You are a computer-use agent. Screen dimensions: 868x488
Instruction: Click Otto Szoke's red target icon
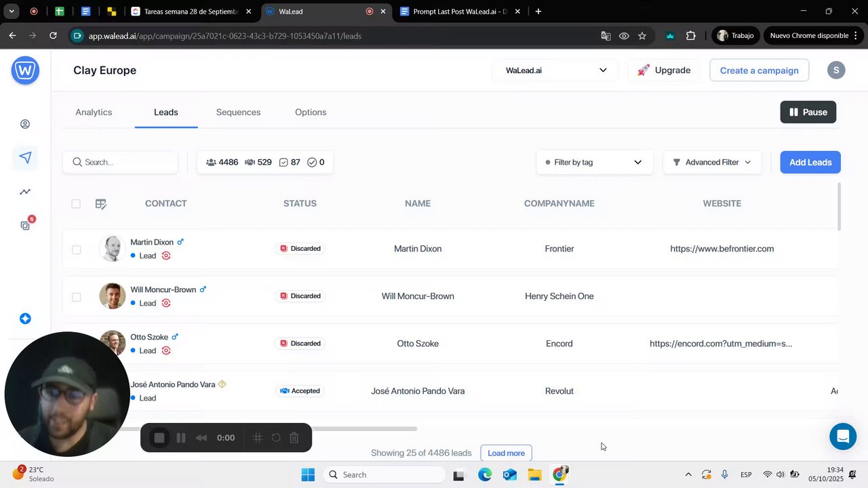[x=166, y=350]
